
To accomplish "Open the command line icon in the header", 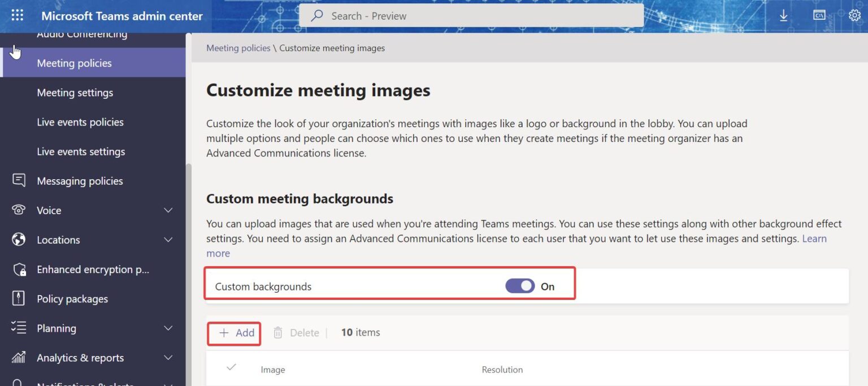I will (x=819, y=15).
